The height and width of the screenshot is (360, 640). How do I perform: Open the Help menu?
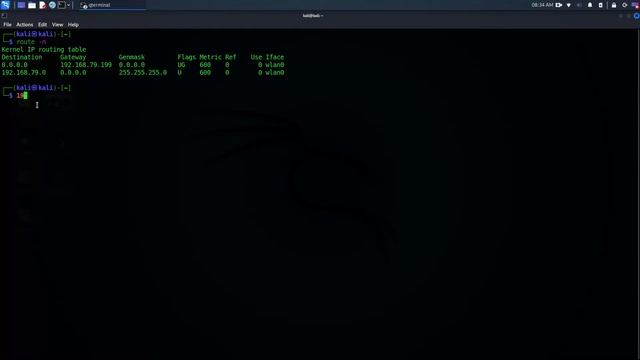73,24
